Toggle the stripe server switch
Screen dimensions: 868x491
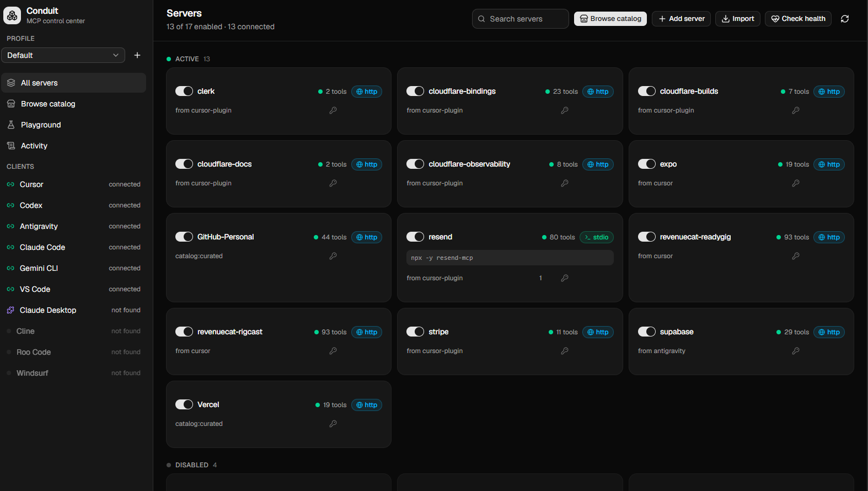(x=415, y=332)
